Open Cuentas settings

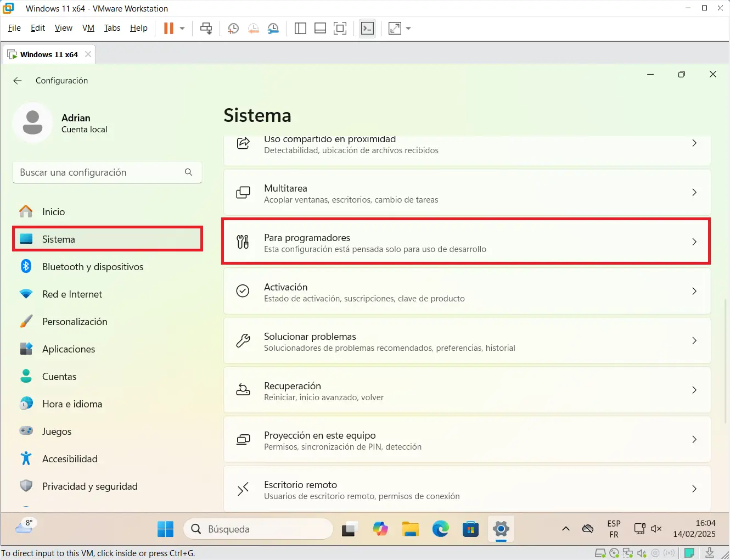click(108, 377)
